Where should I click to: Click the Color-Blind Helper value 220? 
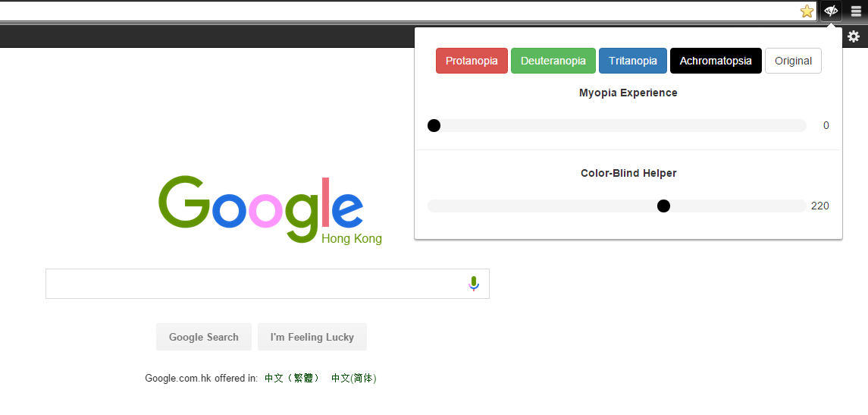819,206
